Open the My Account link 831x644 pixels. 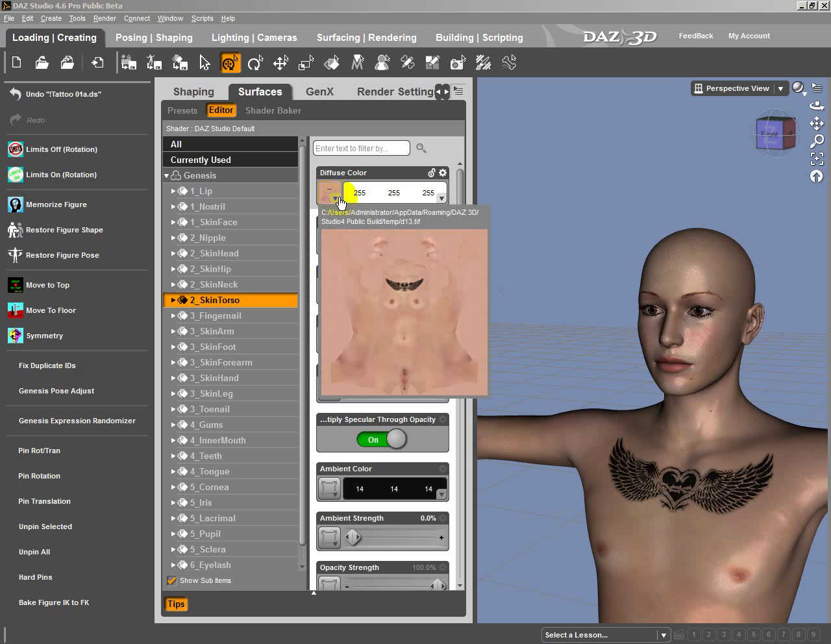coord(749,36)
